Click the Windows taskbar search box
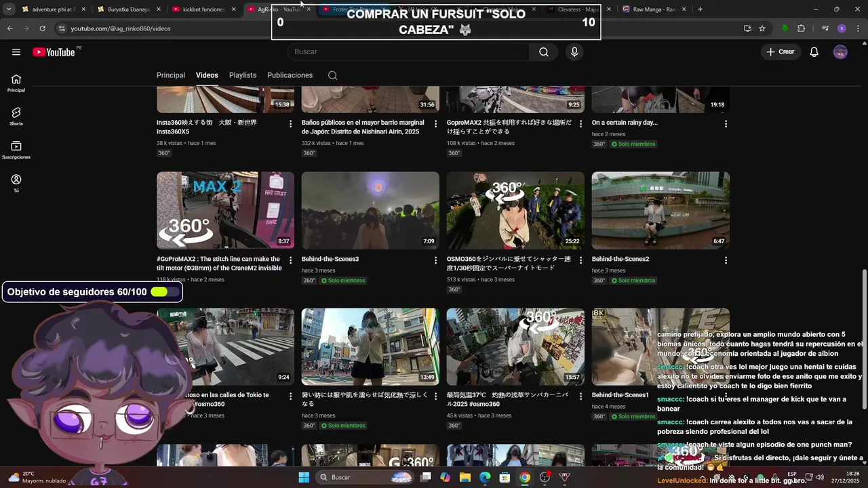This screenshot has height=488, width=868. coord(365,477)
